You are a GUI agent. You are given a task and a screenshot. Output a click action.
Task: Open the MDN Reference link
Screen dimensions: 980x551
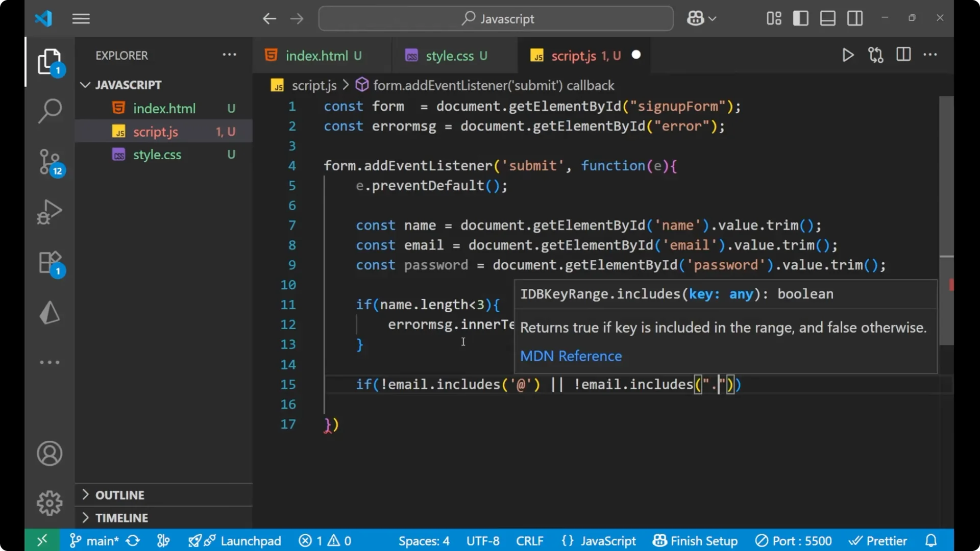pyautogui.click(x=571, y=356)
